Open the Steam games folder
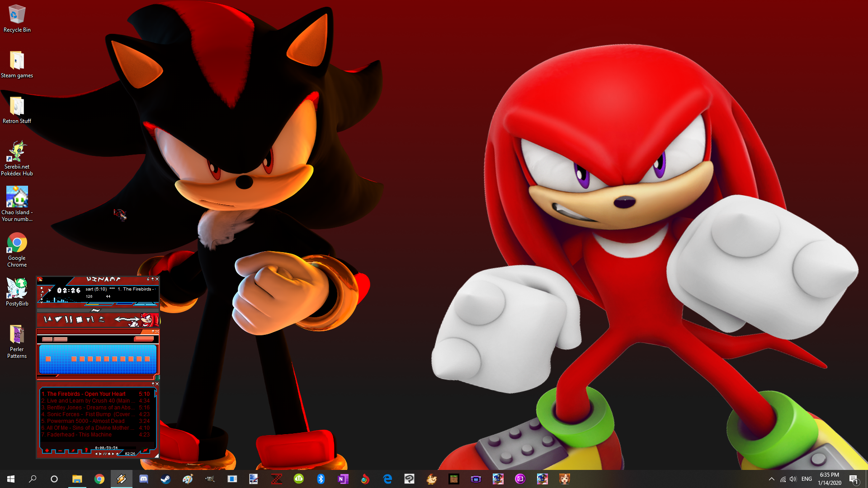 [17, 65]
